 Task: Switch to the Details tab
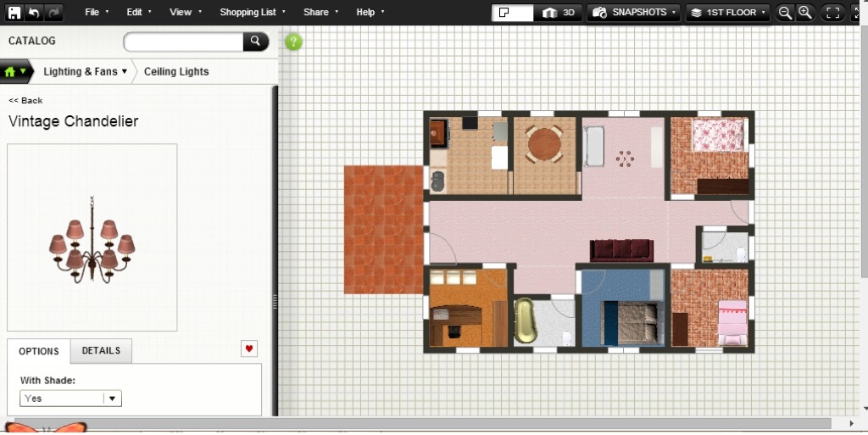(101, 351)
